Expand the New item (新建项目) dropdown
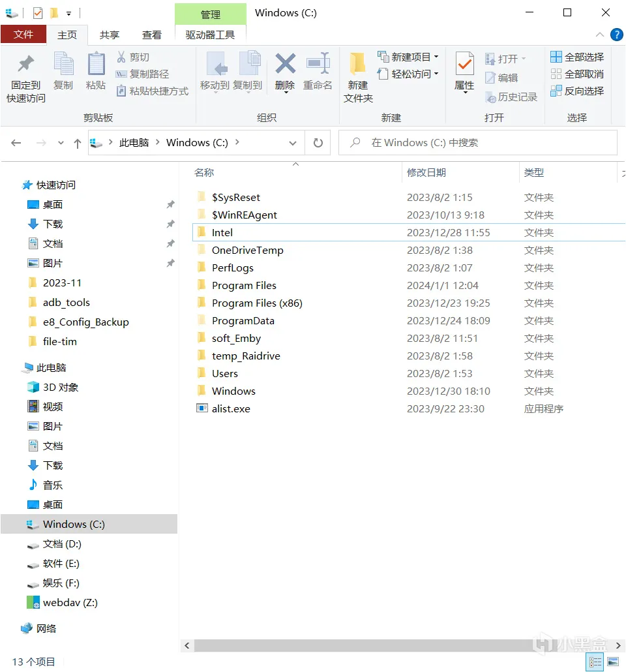Image resolution: width=626 pixels, height=672 pixels. [x=436, y=57]
